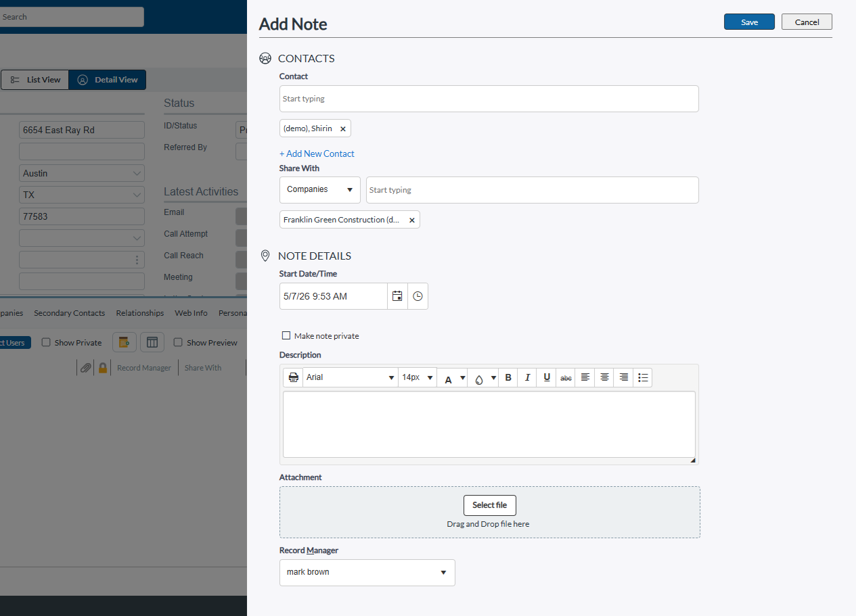Open the clock time picker icon

click(x=418, y=296)
